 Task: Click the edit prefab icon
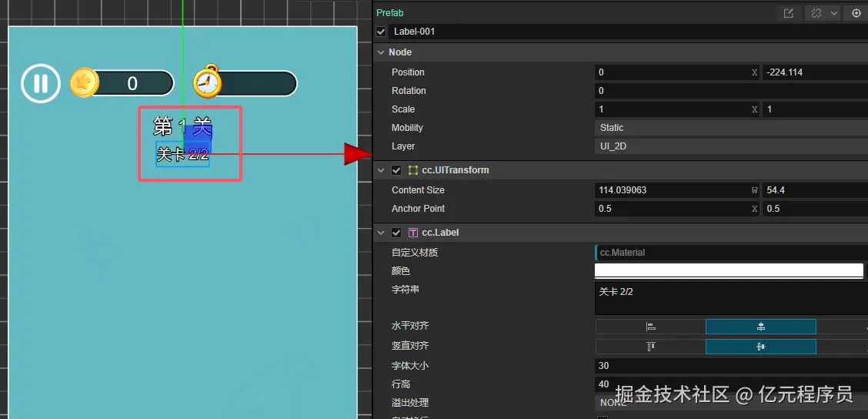coord(788,13)
